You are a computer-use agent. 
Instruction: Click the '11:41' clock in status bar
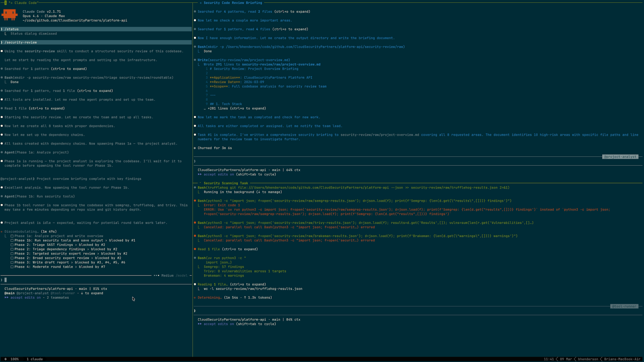click(x=549, y=359)
